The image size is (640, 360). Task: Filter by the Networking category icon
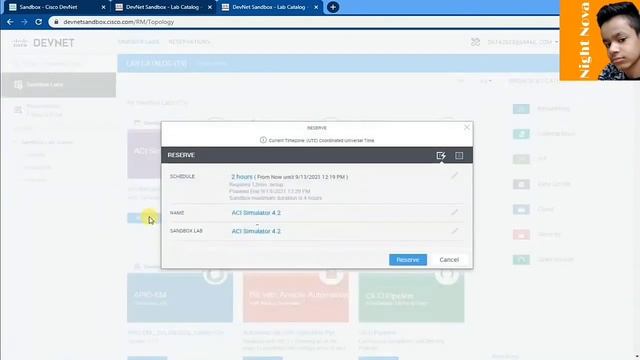521,109
